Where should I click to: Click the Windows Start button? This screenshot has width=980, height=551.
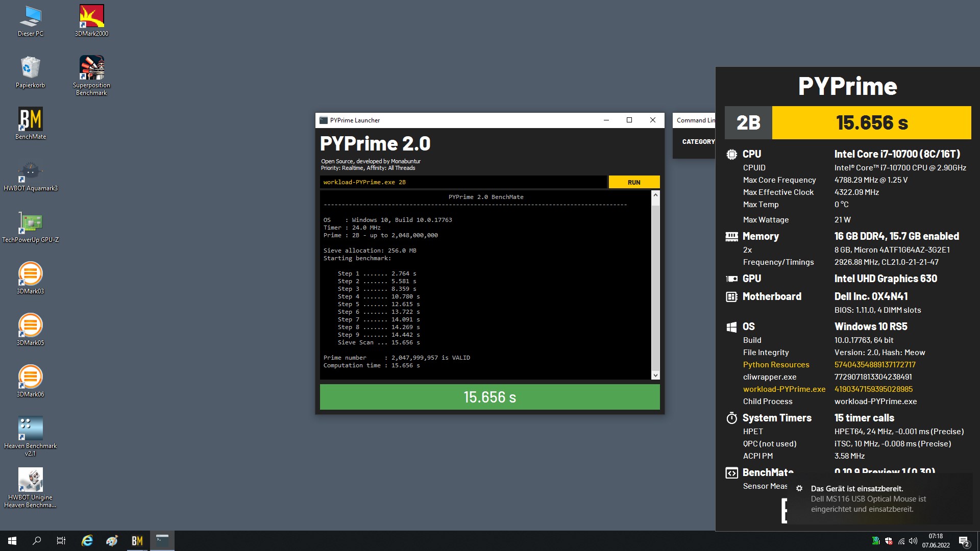[12, 541]
